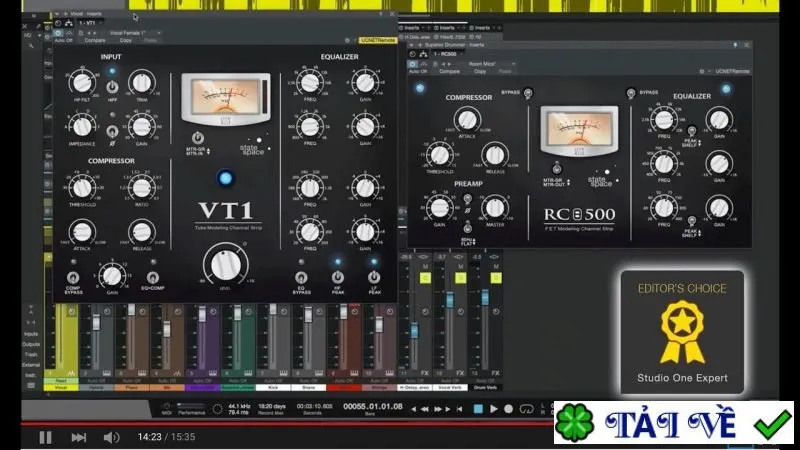800x450 pixels.
Task: Click the HP FILT knob on VT1
Action: pyautogui.click(x=82, y=82)
